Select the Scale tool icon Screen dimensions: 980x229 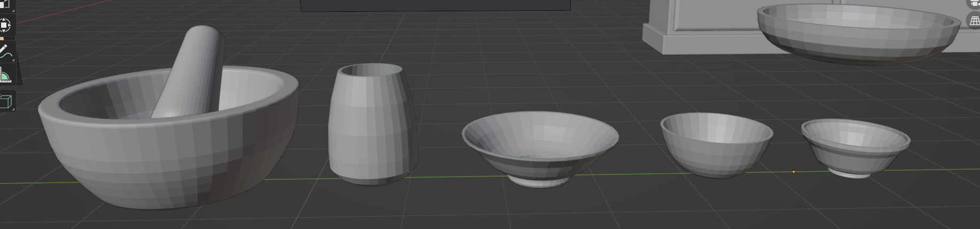4,4
